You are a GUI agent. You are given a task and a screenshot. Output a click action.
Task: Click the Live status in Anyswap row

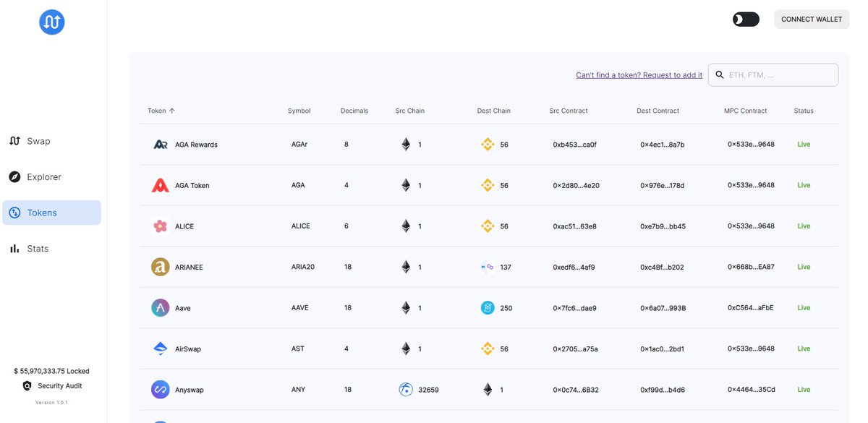(804, 390)
